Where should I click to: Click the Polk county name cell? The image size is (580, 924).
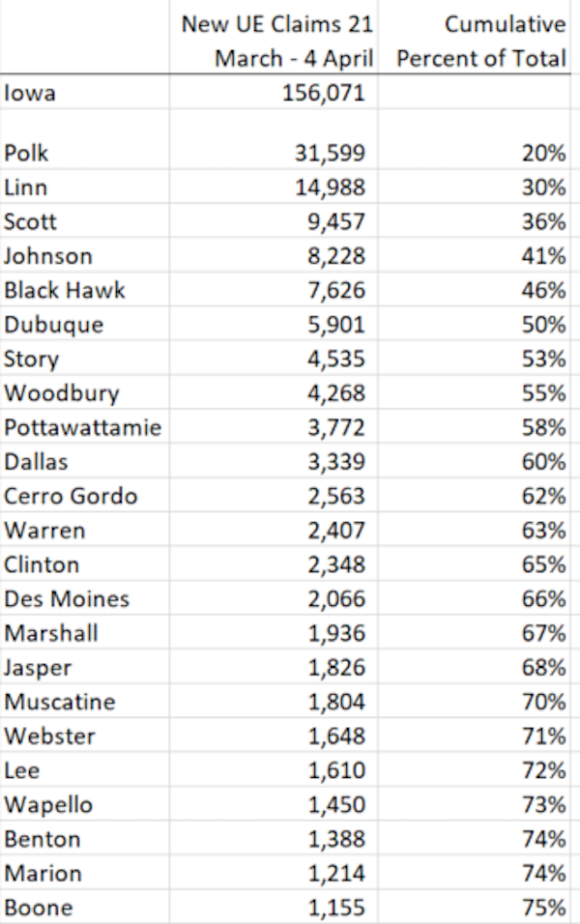tap(85, 154)
